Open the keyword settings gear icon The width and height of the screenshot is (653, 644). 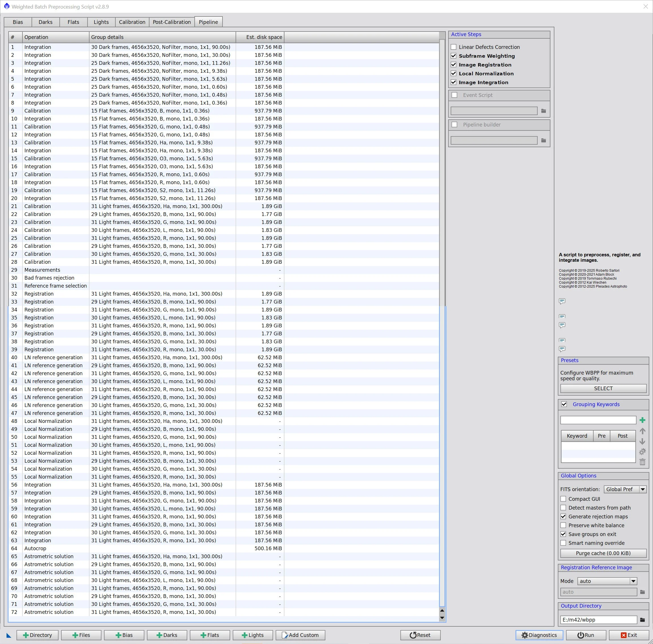coord(642,452)
